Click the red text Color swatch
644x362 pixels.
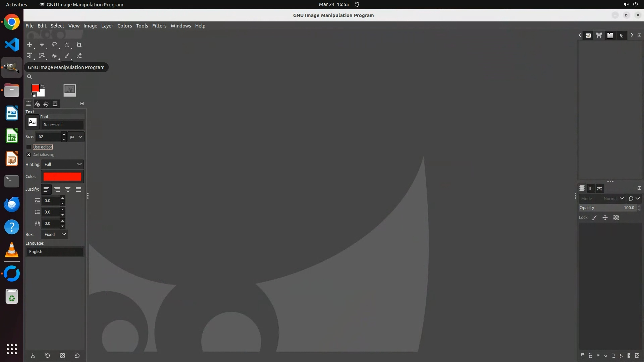[62, 177]
